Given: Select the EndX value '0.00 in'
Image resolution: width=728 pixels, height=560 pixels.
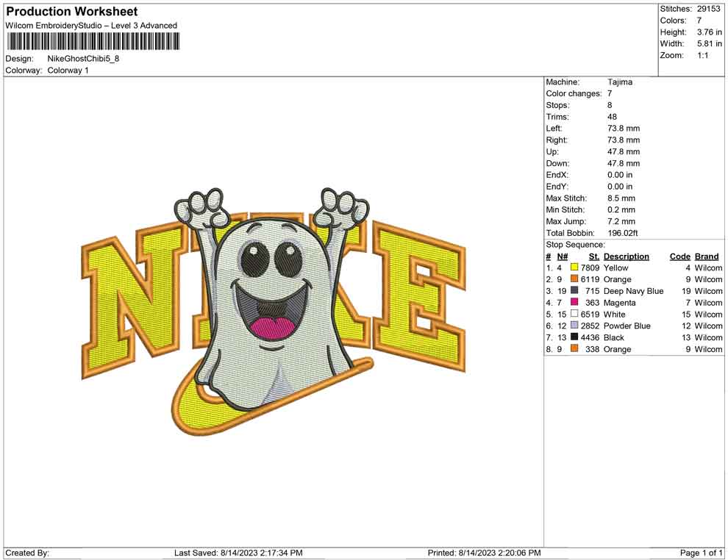Looking at the screenshot, I should (x=620, y=175).
